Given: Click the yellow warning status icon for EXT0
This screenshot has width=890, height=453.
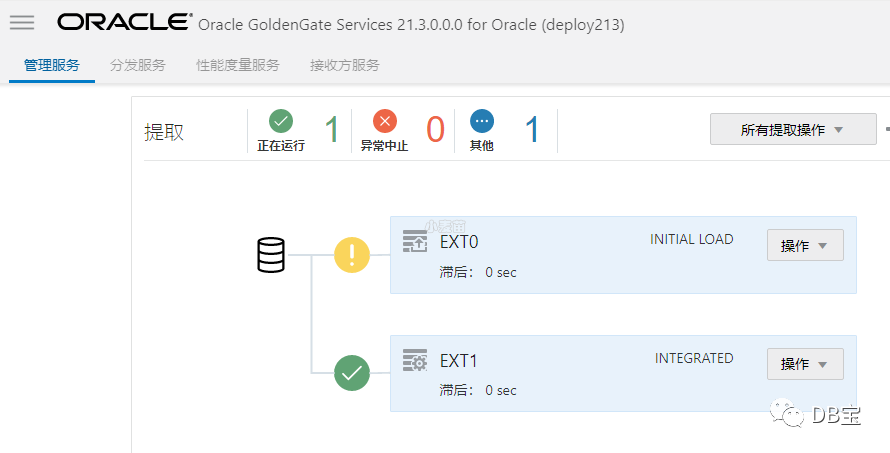Looking at the screenshot, I should 352,255.
